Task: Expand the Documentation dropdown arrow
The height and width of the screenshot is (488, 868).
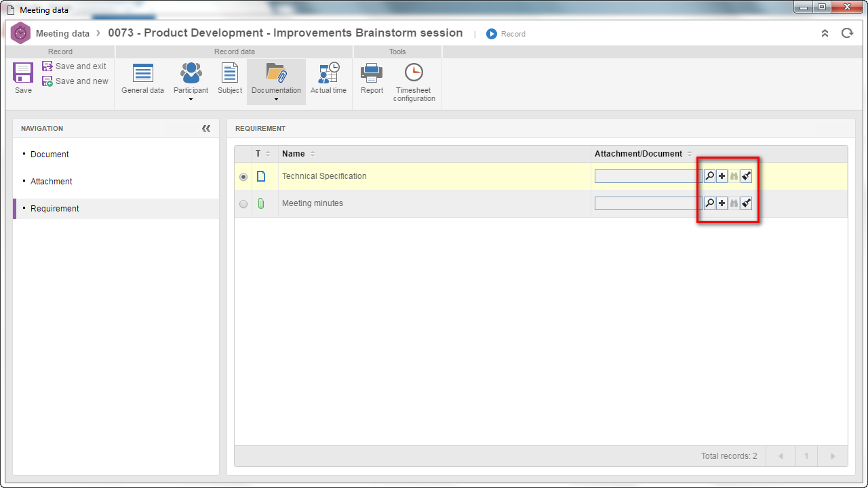Action: point(276,100)
